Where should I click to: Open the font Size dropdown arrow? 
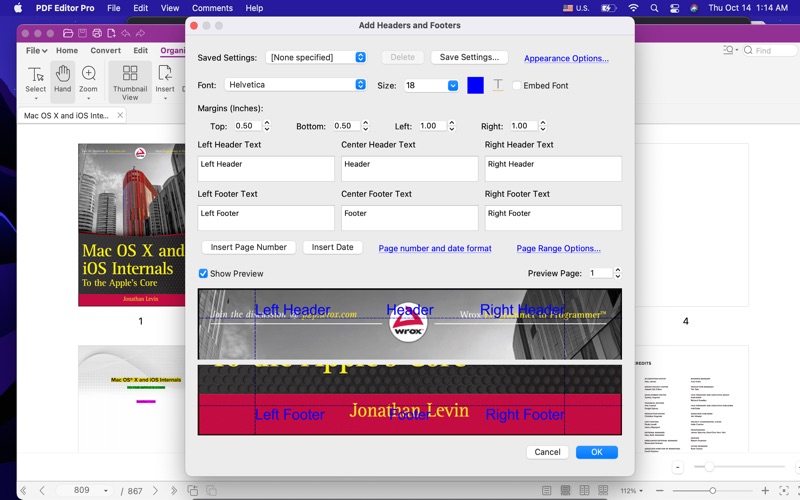click(x=453, y=85)
